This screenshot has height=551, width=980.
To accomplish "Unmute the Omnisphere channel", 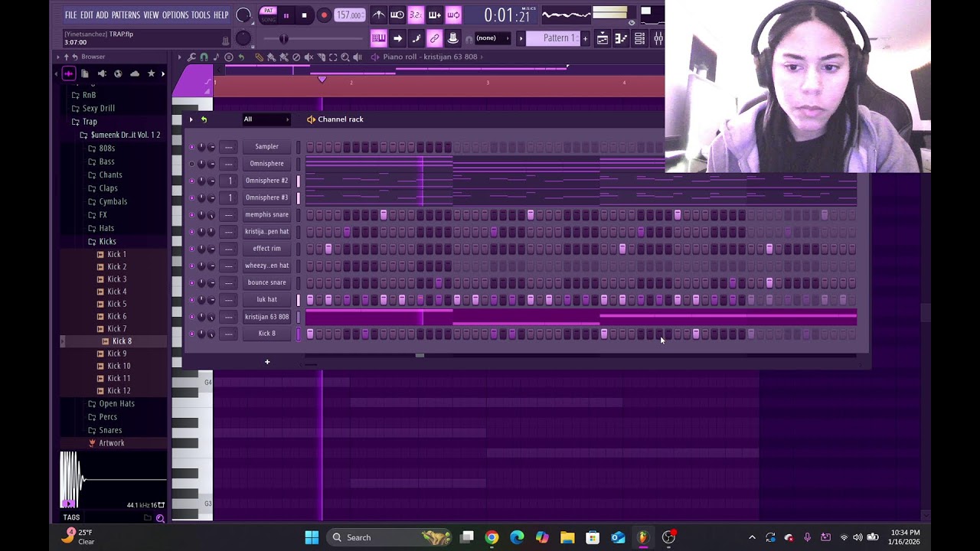I will (191, 164).
